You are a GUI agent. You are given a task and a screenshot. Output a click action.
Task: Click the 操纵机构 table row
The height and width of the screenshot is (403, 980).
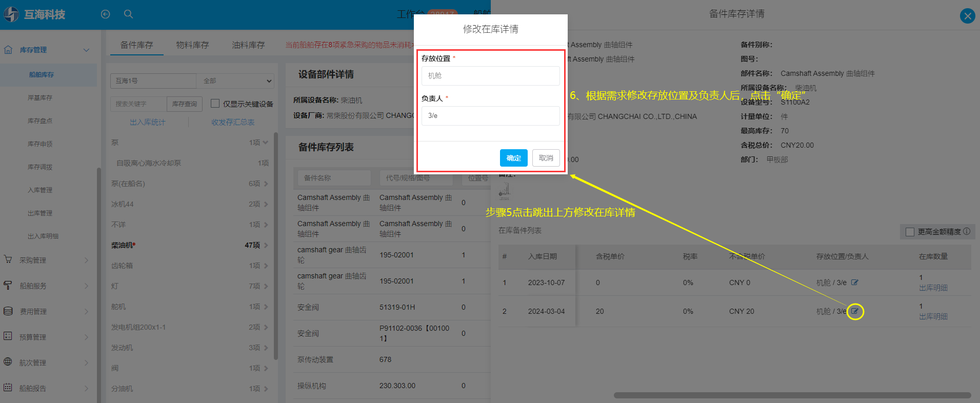coord(392,386)
